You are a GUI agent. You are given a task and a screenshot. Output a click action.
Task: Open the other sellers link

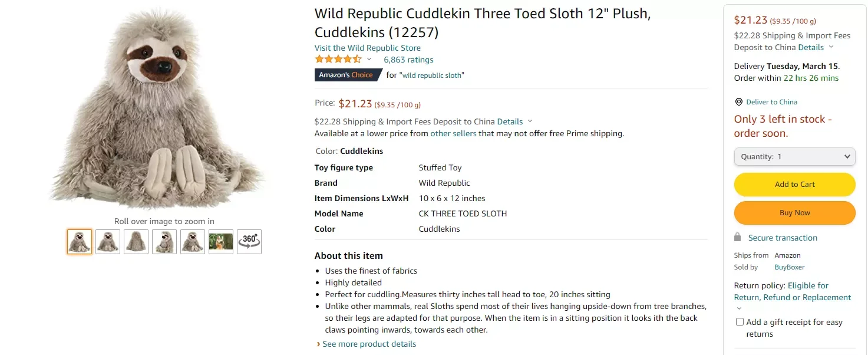[453, 133]
